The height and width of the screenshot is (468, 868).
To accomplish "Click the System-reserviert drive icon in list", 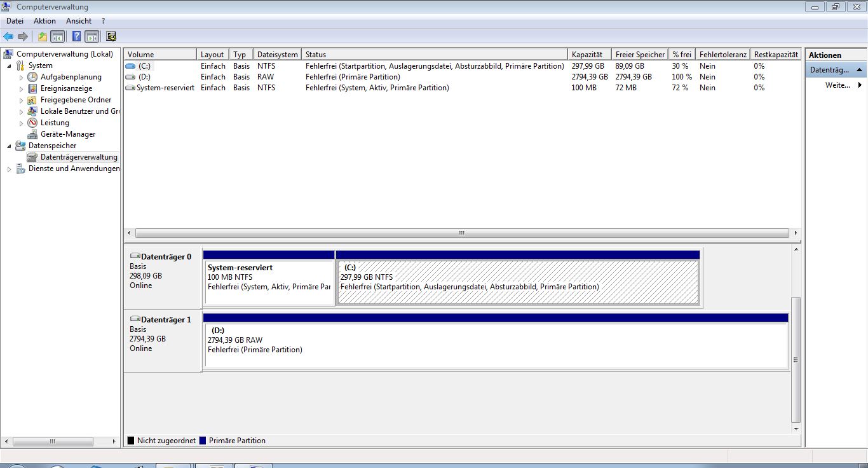I will coord(131,88).
